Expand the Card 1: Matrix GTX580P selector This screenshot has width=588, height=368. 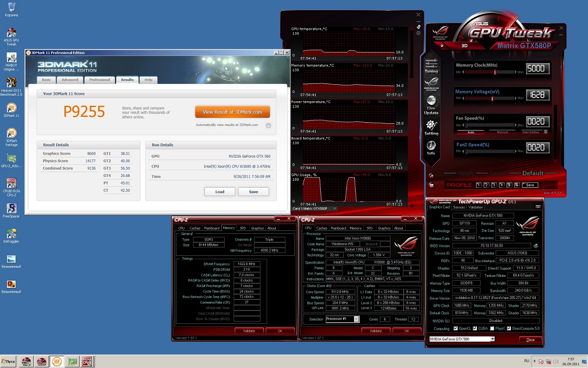335,208
